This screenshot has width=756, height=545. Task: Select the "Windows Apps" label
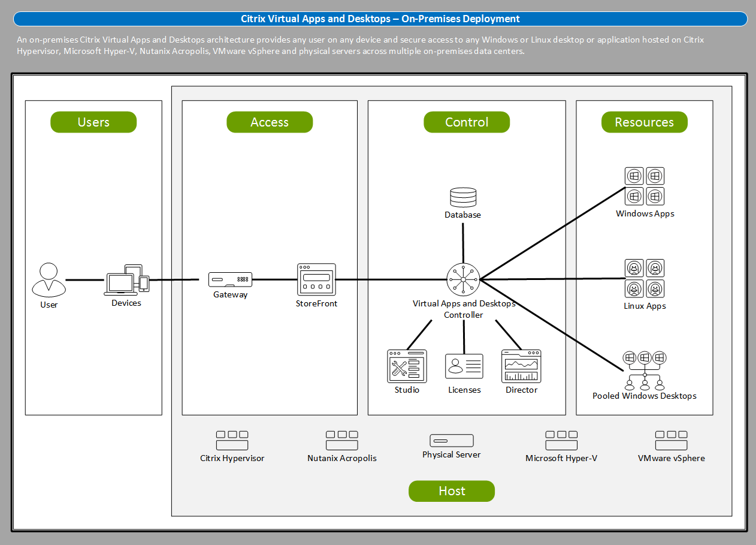point(645,213)
